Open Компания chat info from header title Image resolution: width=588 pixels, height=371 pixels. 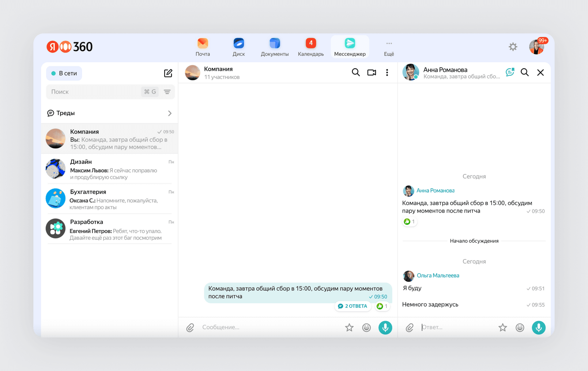pos(218,69)
